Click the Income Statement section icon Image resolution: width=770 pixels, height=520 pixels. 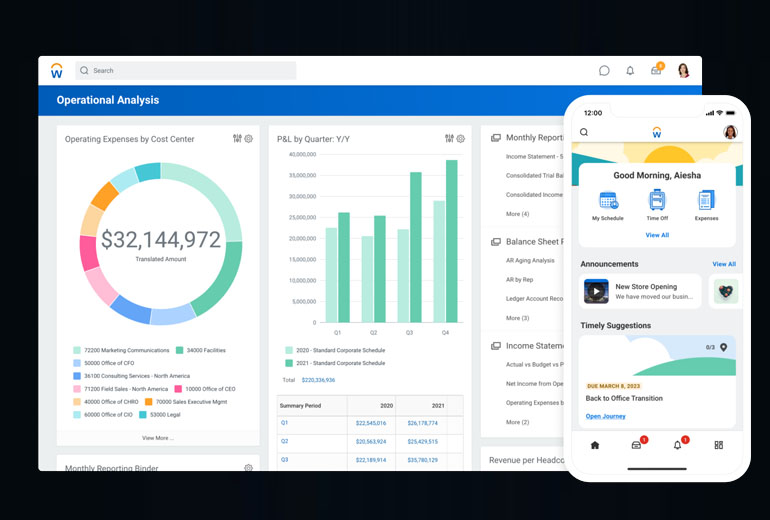click(x=496, y=346)
